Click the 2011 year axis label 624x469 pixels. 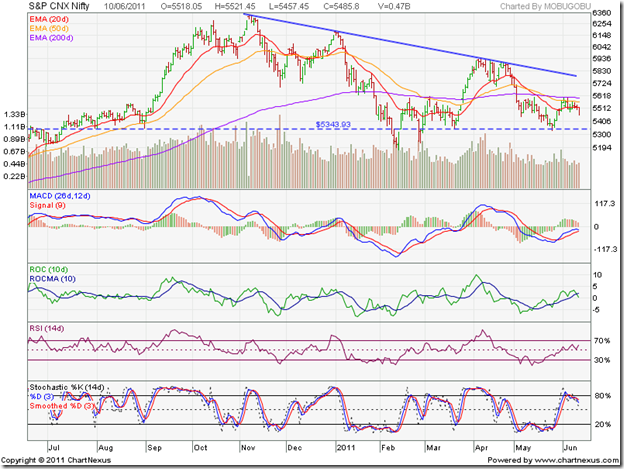click(345, 448)
